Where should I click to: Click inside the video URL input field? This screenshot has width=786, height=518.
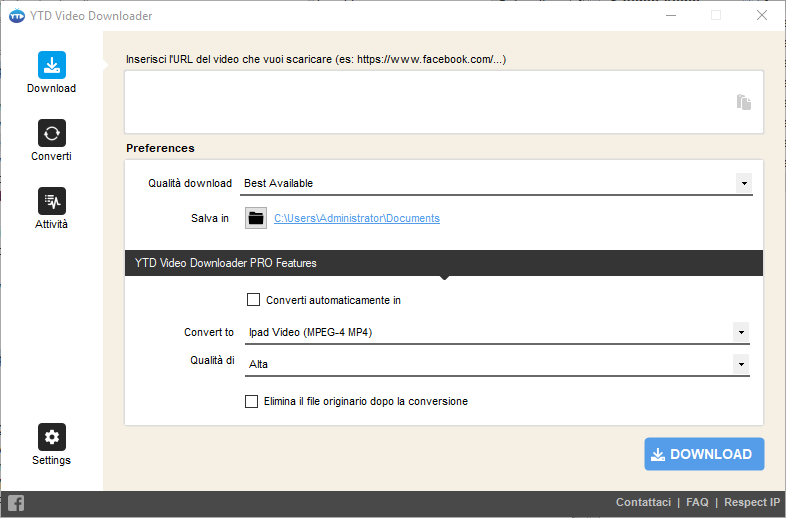pos(444,102)
